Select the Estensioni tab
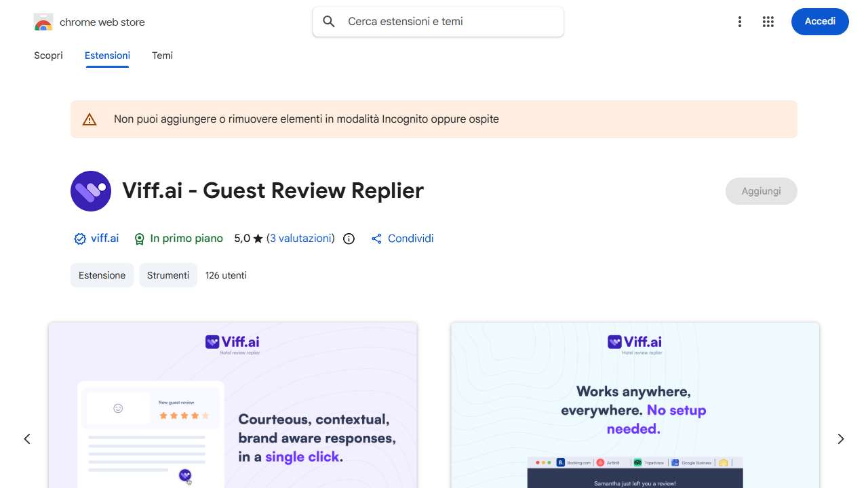Viewport: 868px width, 488px height. pyautogui.click(x=107, y=56)
